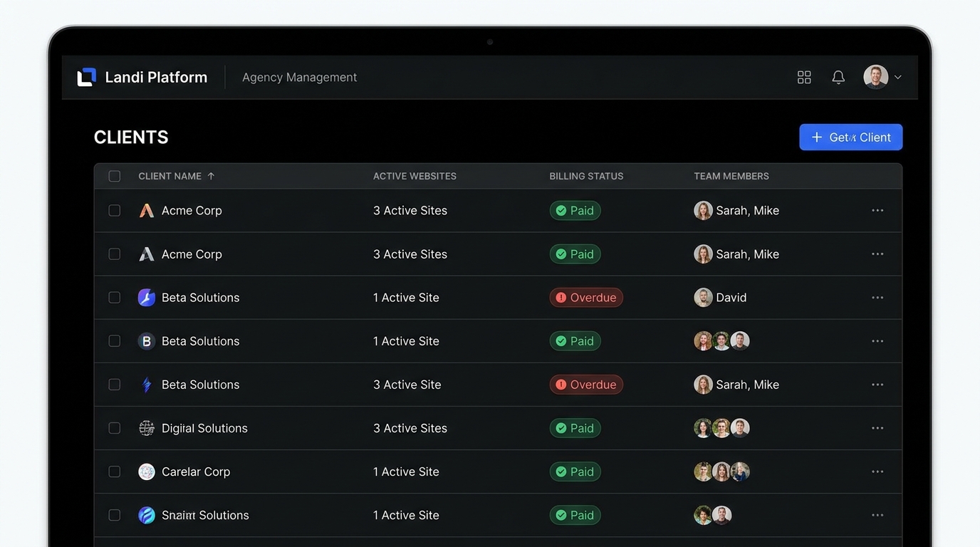Select checkbox for Beta Solutions 3 Active Site row
Screen dimensions: 980x547
click(x=115, y=385)
